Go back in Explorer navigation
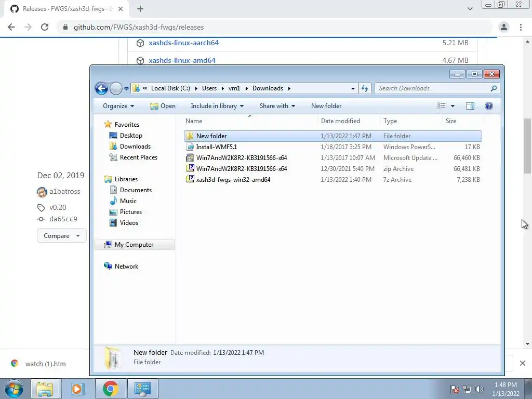The image size is (532, 399). tap(101, 88)
